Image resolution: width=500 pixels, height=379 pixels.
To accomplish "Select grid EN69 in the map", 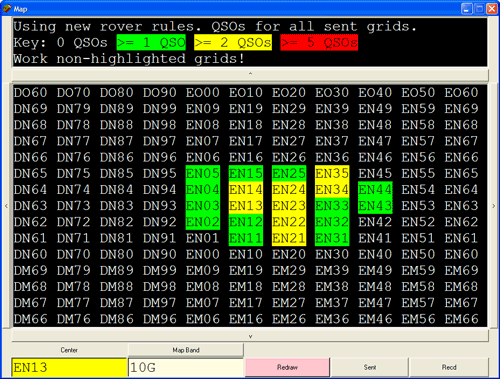I will [461, 109].
